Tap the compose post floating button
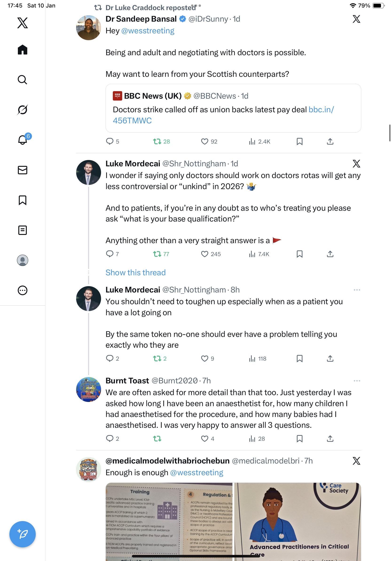This screenshot has height=561, width=392. [x=23, y=534]
